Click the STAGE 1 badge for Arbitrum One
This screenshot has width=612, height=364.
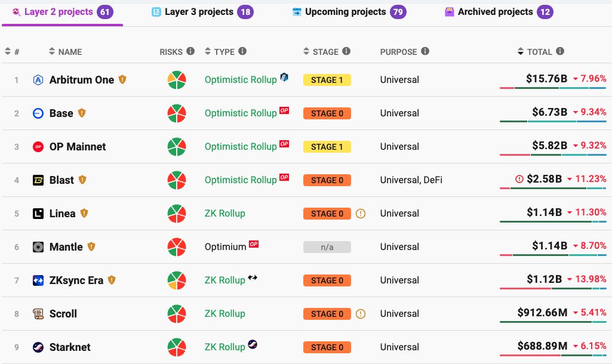point(327,80)
